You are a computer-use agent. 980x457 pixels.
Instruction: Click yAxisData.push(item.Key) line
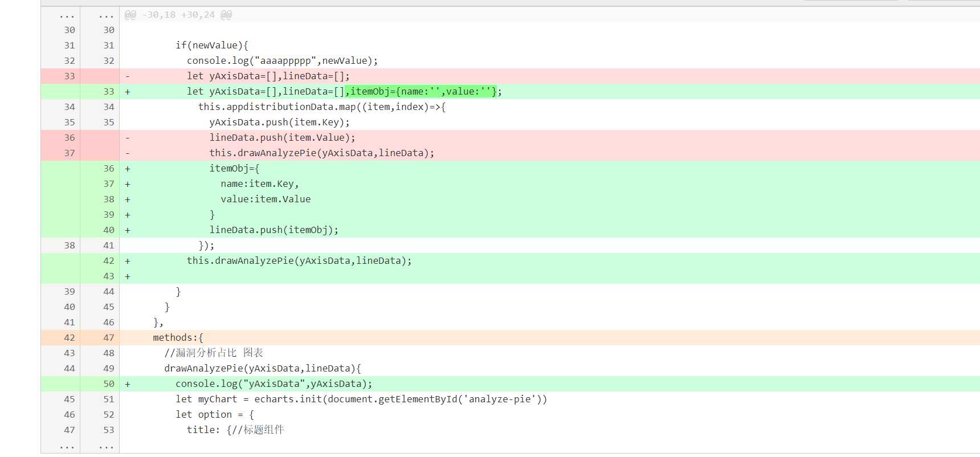280,122
